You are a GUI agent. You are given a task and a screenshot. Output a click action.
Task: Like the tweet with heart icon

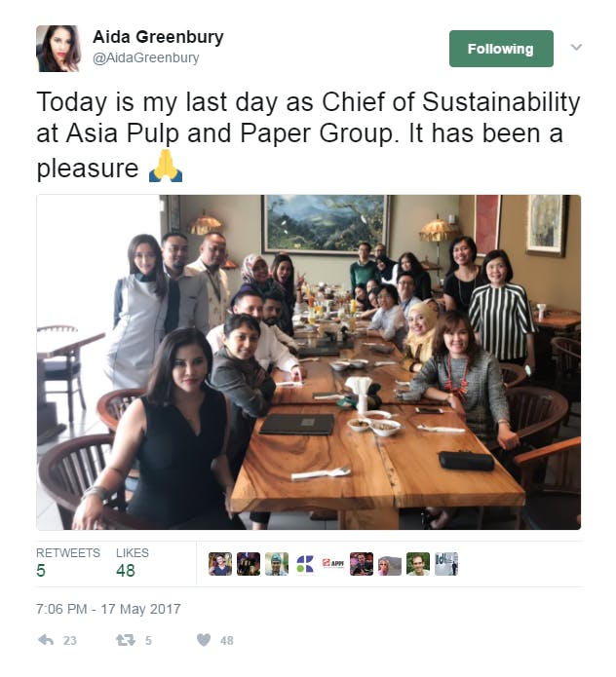tap(204, 640)
